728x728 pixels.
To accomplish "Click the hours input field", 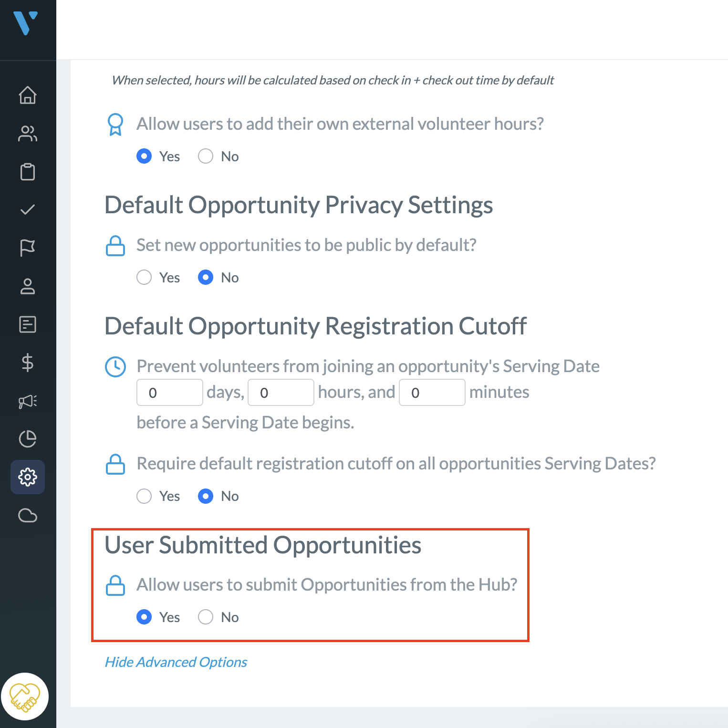I will 281,393.
